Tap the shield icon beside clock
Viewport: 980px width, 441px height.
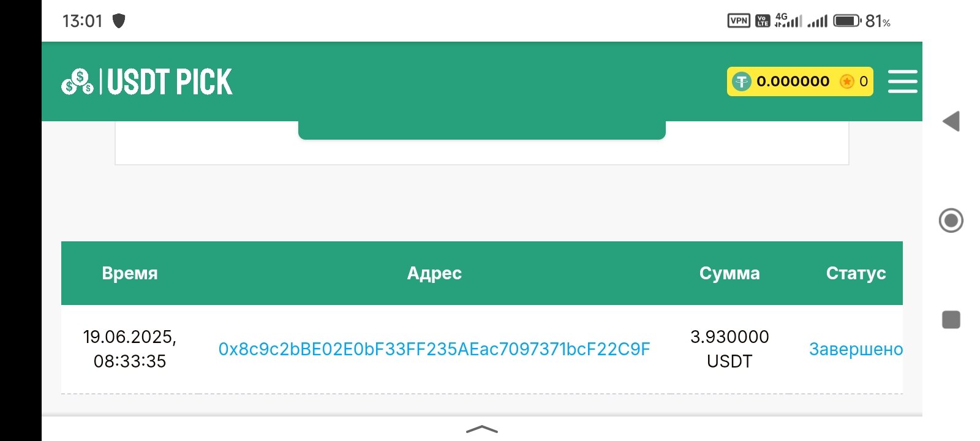pyautogui.click(x=119, y=21)
